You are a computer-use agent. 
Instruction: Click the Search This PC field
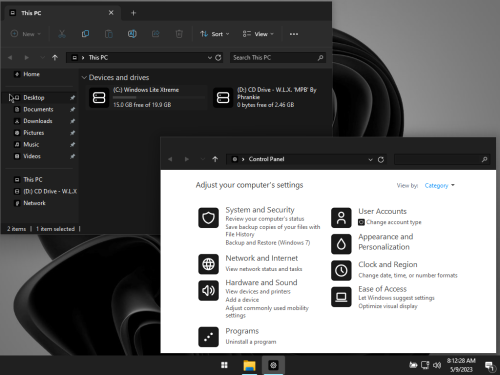278,58
